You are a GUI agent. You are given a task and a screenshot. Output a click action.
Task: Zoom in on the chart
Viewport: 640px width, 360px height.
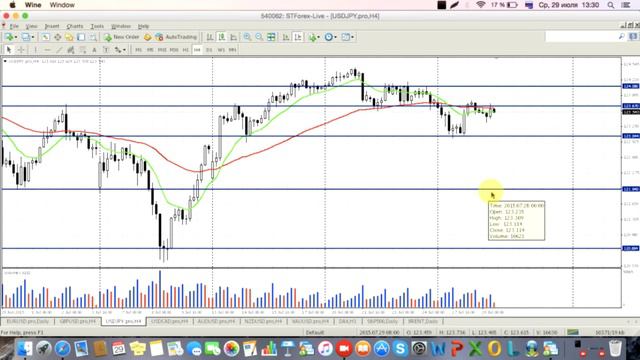(247, 37)
